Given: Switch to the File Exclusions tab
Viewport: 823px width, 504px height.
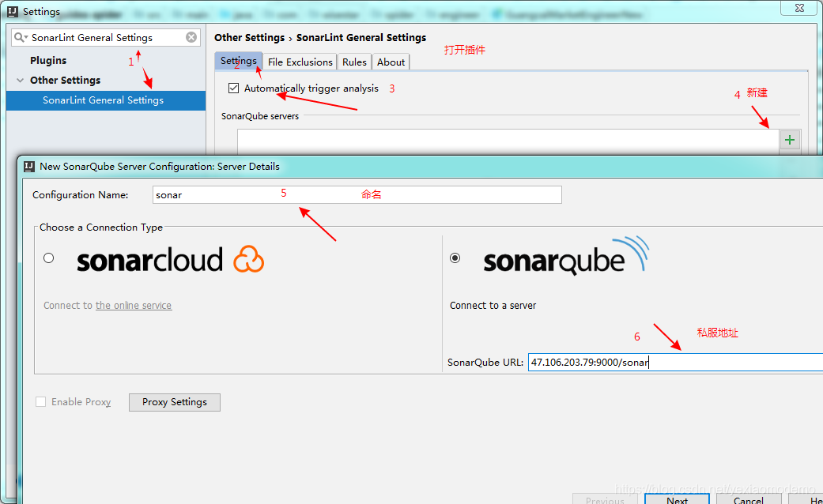Looking at the screenshot, I should [300, 62].
